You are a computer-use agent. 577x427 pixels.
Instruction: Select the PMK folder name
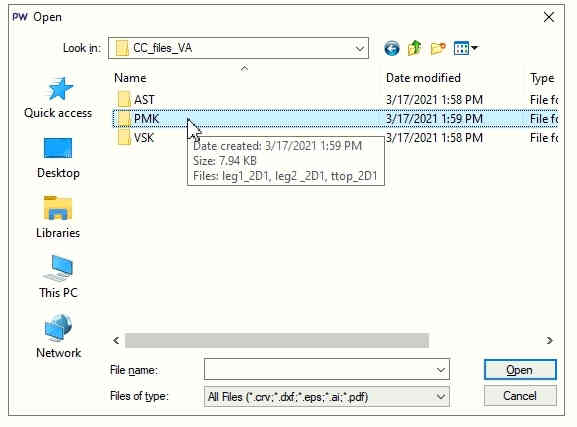coord(146,119)
